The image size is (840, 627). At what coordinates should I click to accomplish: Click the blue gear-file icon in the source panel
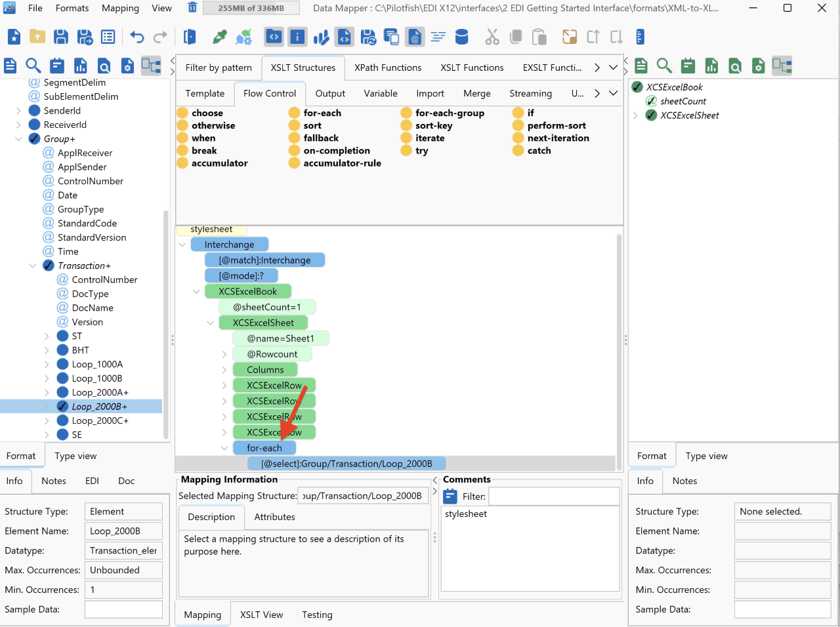pyautogui.click(x=127, y=66)
